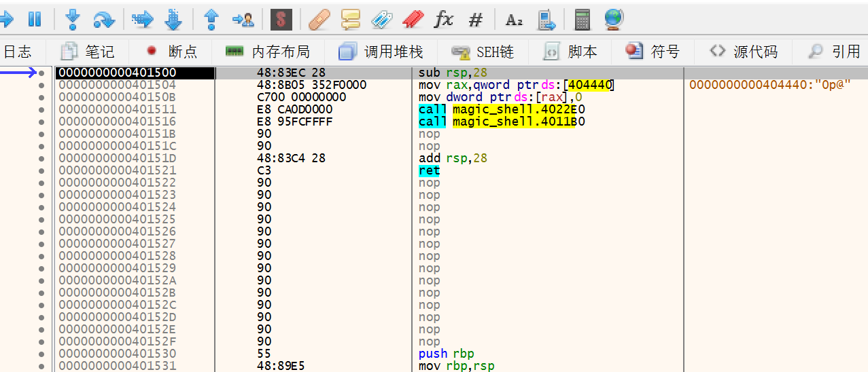
Task: Click the Step Into icon
Action: pos(73,20)
